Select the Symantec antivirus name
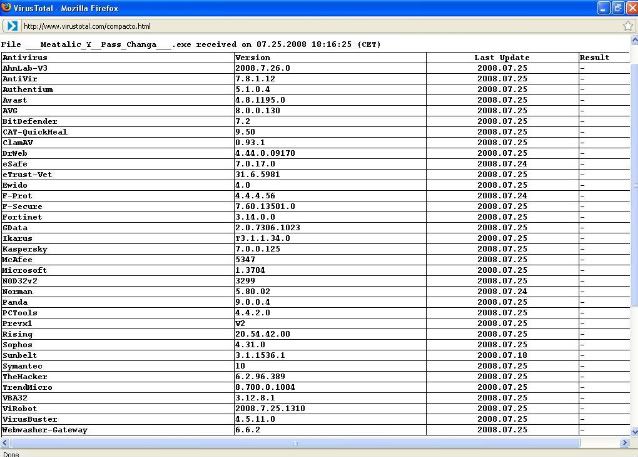 22,366
